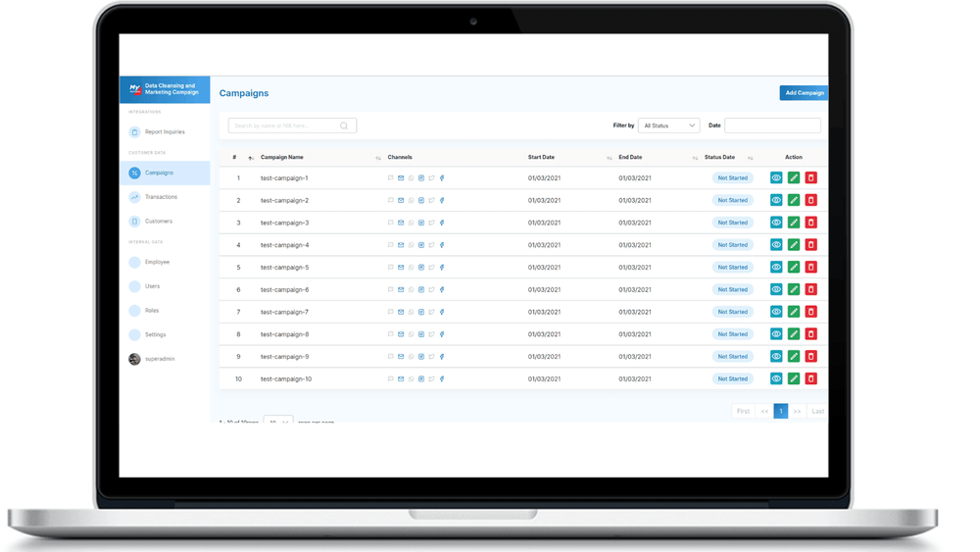Edit test-campaign-7 via the pencil icon
This screenshot has height=552, width=980.
[x=793, y=312]
